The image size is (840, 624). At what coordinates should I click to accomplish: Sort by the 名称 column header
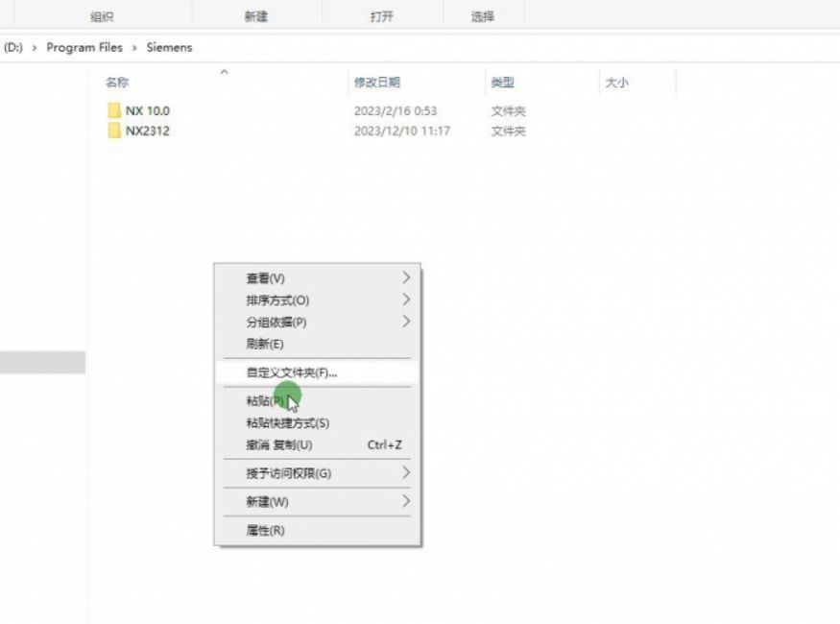coord(117,83)
